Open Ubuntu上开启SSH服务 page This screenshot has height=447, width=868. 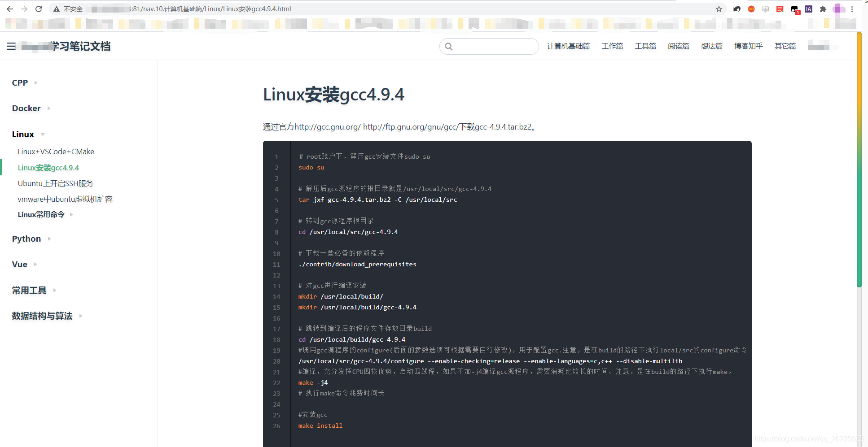(x=56, y=183)
